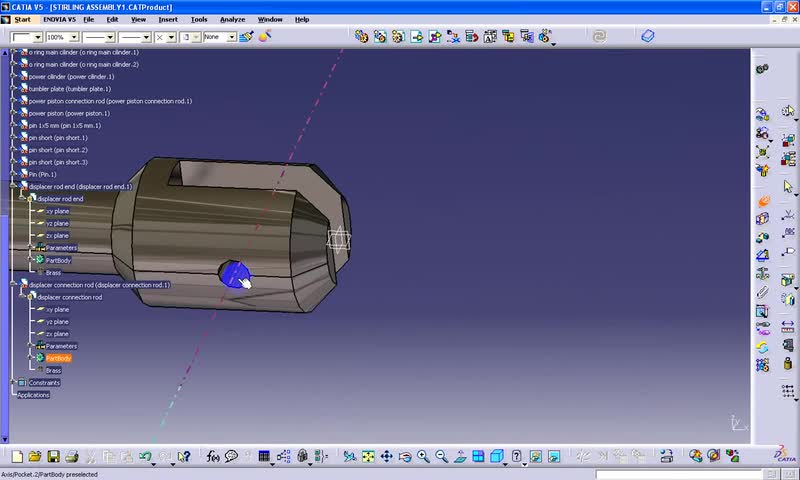Viewport: 800px width, 480px height.
Task: Open the Window menu
Action: click(x=270, y=19)
